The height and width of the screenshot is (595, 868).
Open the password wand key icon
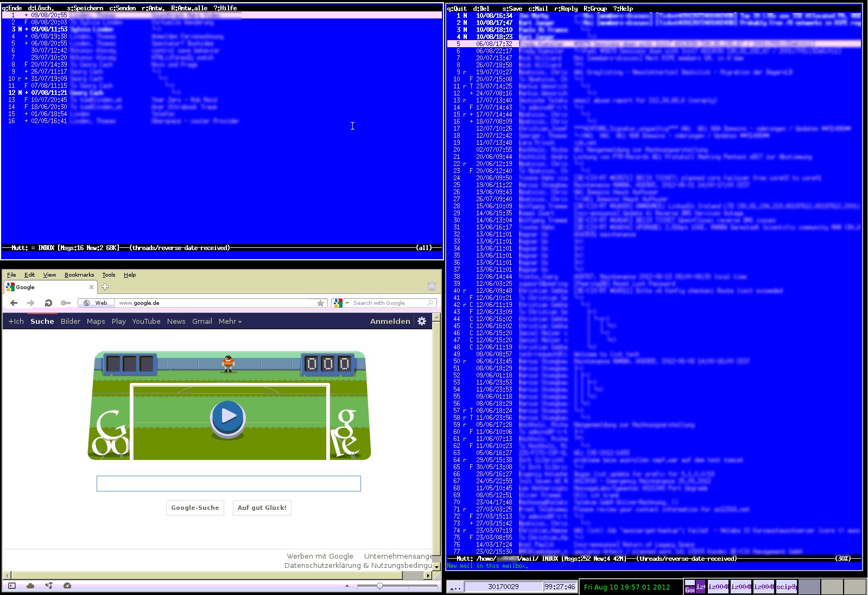[66, 303]
